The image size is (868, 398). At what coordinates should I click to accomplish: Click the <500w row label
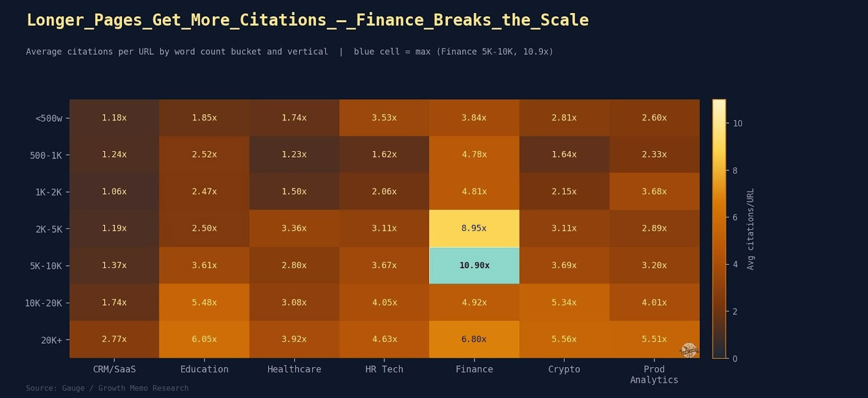pos(49,118)
